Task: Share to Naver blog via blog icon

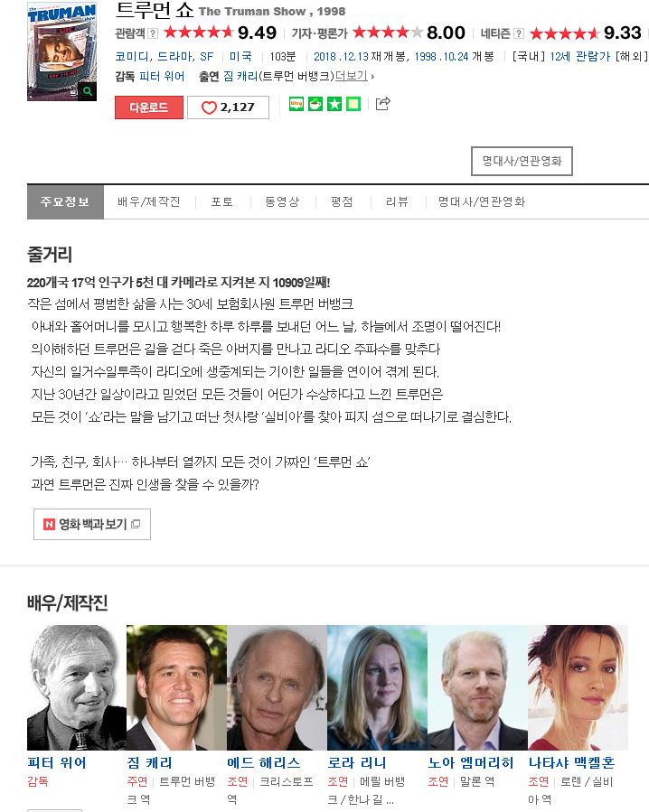Action: click(296, 104)
